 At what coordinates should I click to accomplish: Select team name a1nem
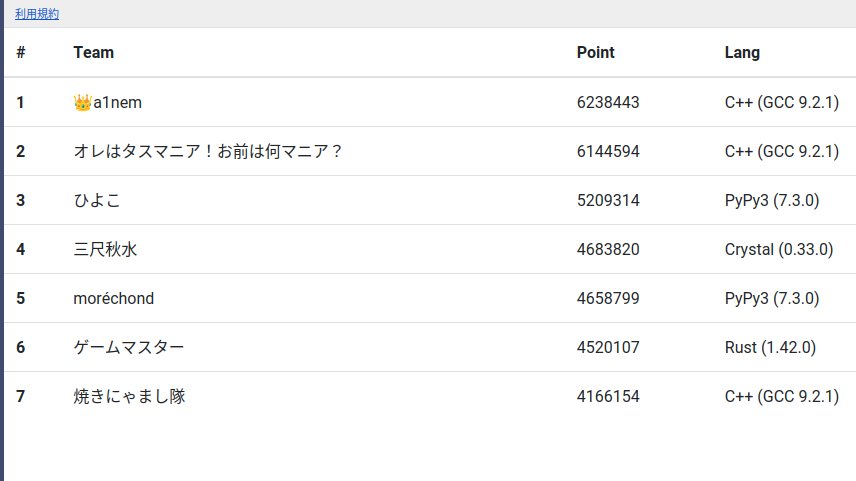point(117,103)
